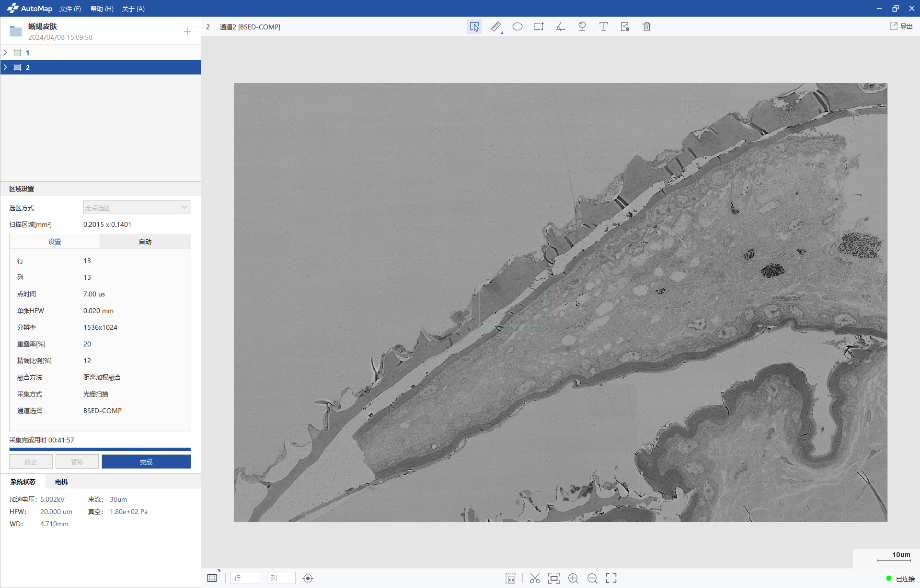Open the 选区方式 dropdown
Screen dimensions: 920x588
pyautogui.click(x=136, y=207)
